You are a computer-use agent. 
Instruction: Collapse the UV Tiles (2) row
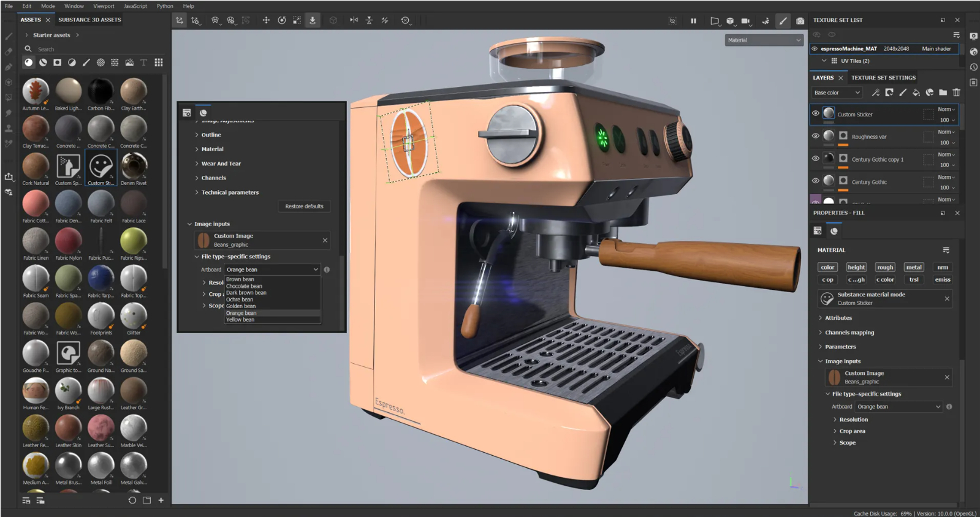tap(824, 61)
